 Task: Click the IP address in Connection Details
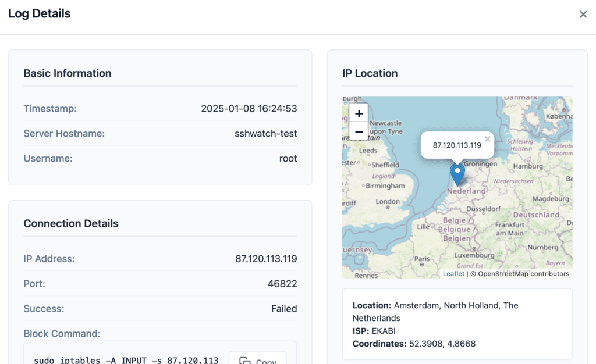(x=266, y=259)
